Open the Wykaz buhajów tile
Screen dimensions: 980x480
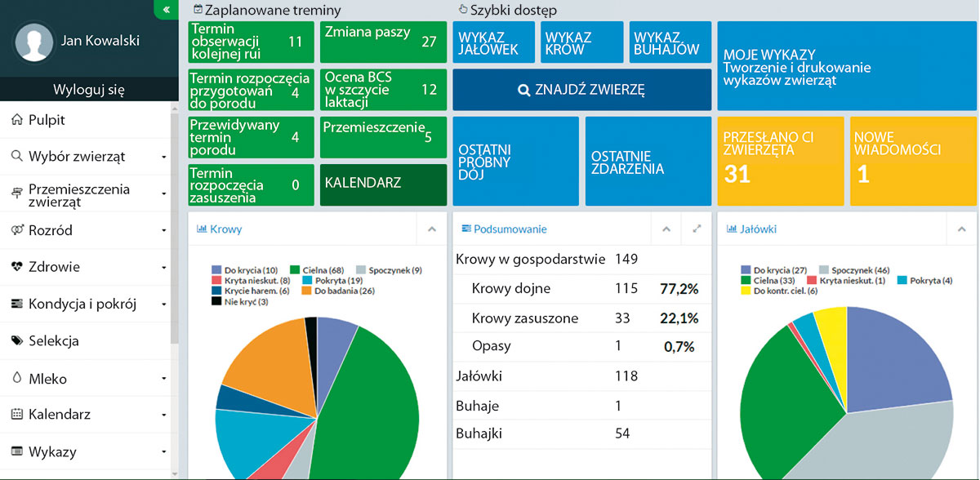coord(670,42)
